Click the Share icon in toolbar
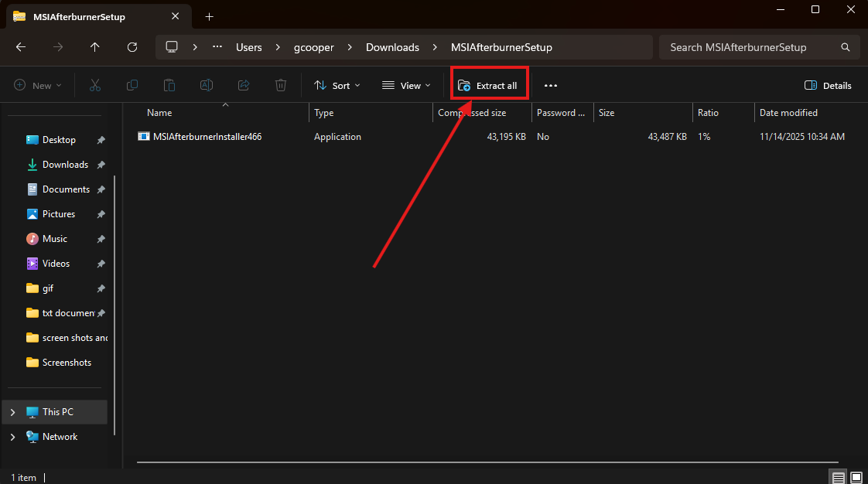Screen dimensions: 868x484 coord(244,85)
